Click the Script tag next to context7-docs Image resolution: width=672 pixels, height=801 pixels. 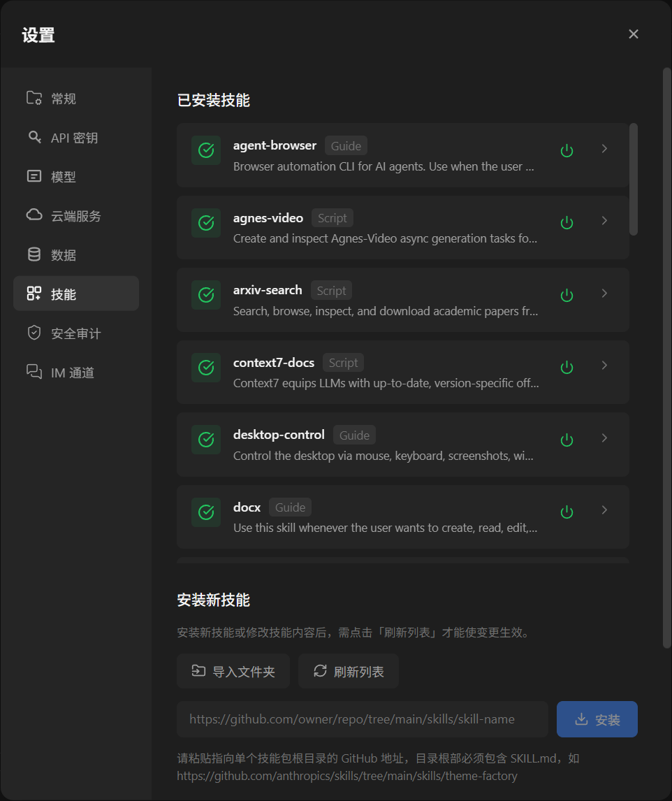[343, 363]
